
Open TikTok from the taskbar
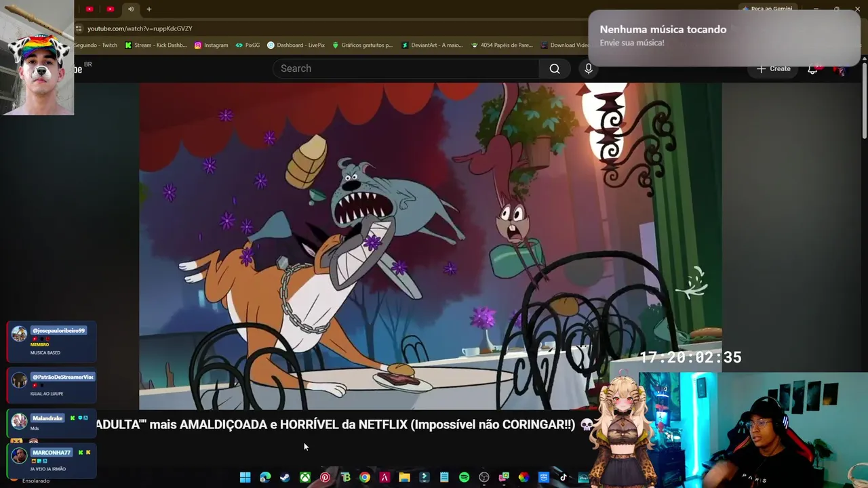click(x=563, y=477)
